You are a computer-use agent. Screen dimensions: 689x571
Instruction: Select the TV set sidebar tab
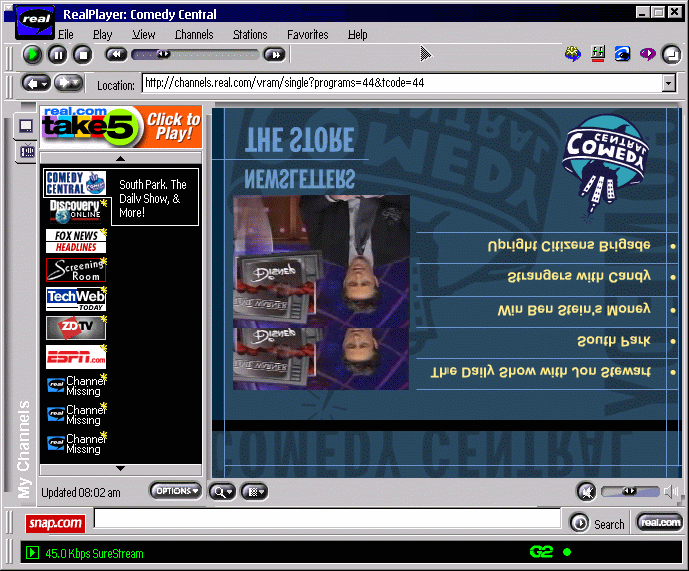click(x=27, y=152)
